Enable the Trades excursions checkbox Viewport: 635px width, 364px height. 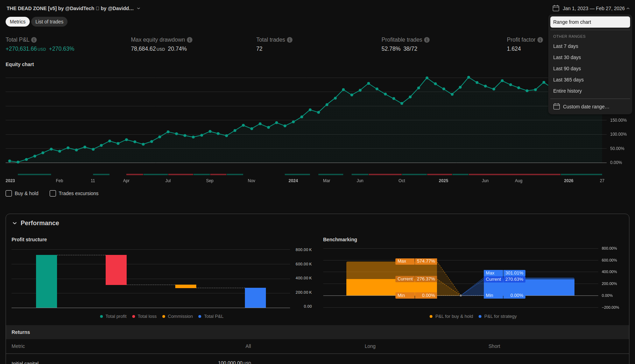point(53,193)
